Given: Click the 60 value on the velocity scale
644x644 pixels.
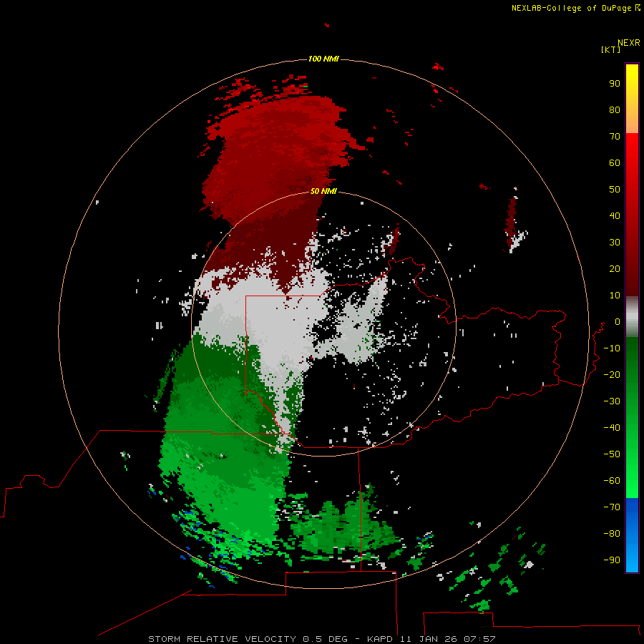Looking at the screenshot, I should 615,163.
